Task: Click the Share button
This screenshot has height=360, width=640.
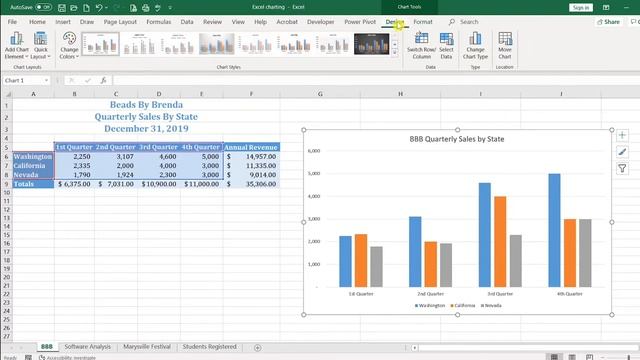Action: (608, 22)
